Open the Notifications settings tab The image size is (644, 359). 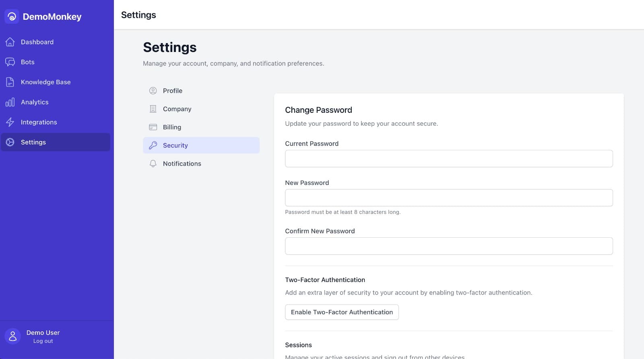click(x=201, y=164)
